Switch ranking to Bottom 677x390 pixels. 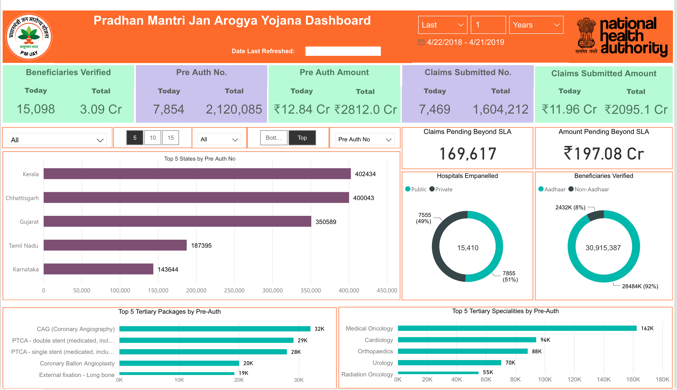coord(274,138)
